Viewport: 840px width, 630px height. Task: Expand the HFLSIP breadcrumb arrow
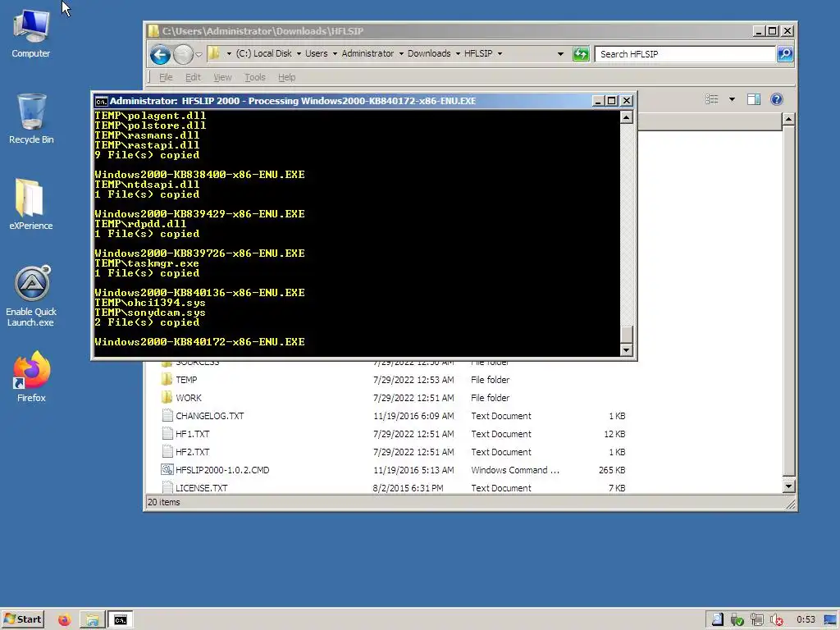500,53
